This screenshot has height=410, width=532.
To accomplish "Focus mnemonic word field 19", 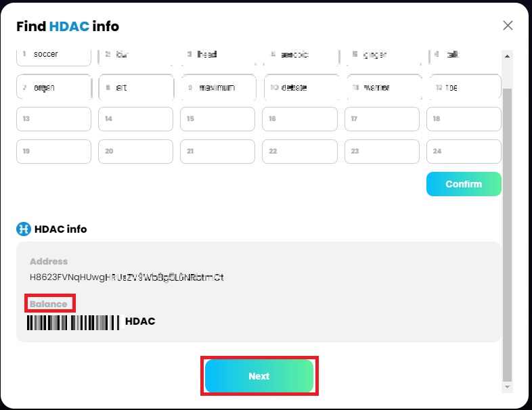I will click(x=53, y=151).
